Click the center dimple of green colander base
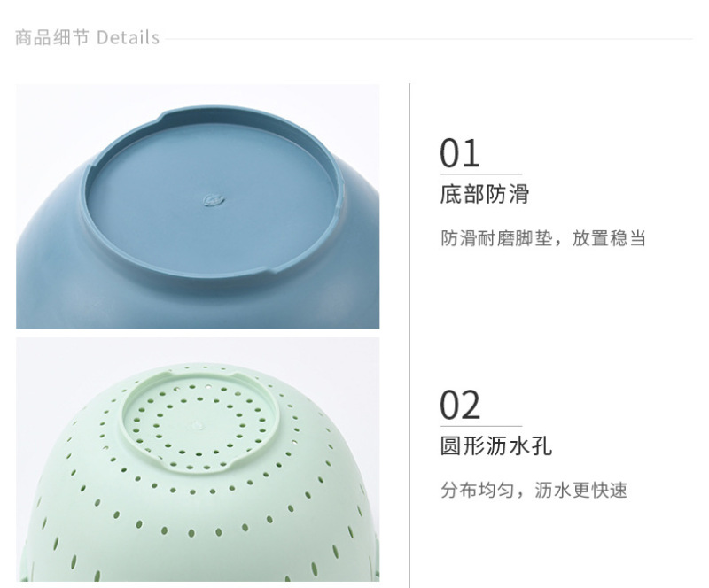Viewport: 709px width, 588px height. coord(198,425)
